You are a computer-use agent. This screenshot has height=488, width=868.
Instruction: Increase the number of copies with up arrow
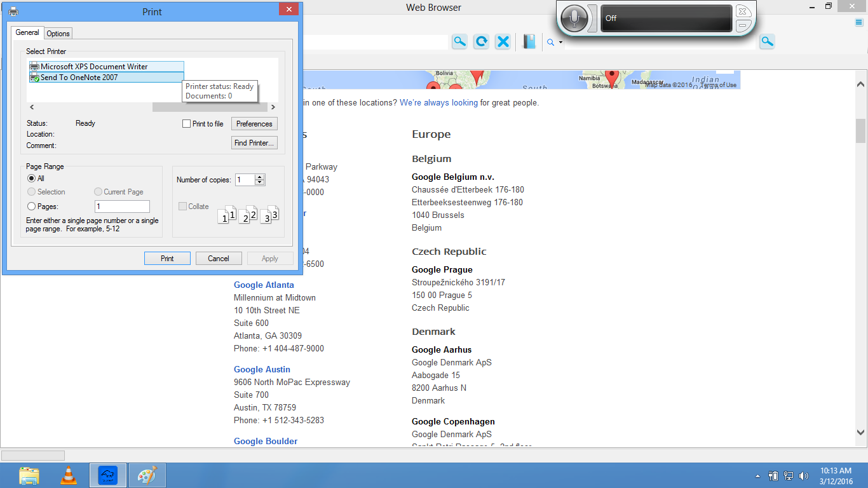pos(259,177)
